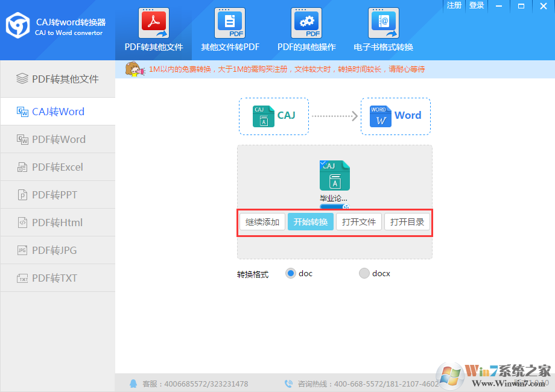
Task: Switch to PDF转Word in sidebar
Action: click(x=57, y=139)
